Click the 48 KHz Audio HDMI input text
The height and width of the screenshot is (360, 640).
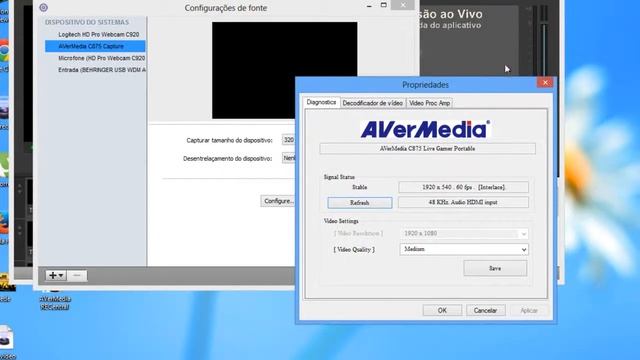[x=463, y=202]
